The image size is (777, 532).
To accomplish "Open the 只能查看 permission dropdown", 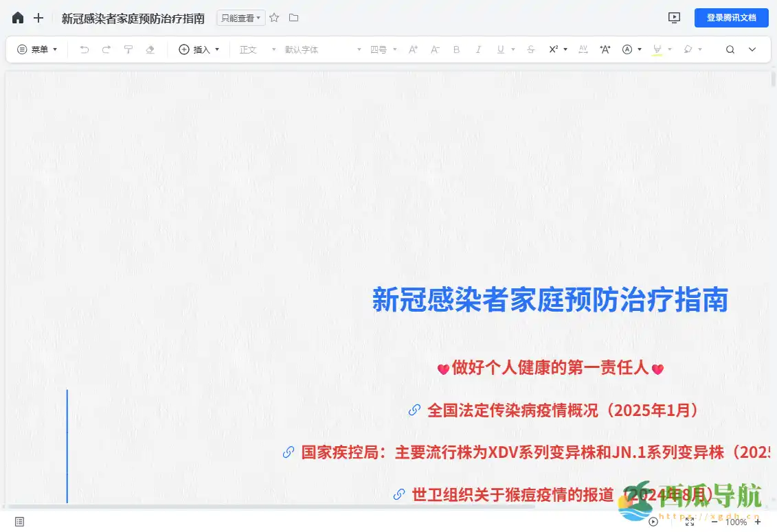I will [x=240, y=18].
